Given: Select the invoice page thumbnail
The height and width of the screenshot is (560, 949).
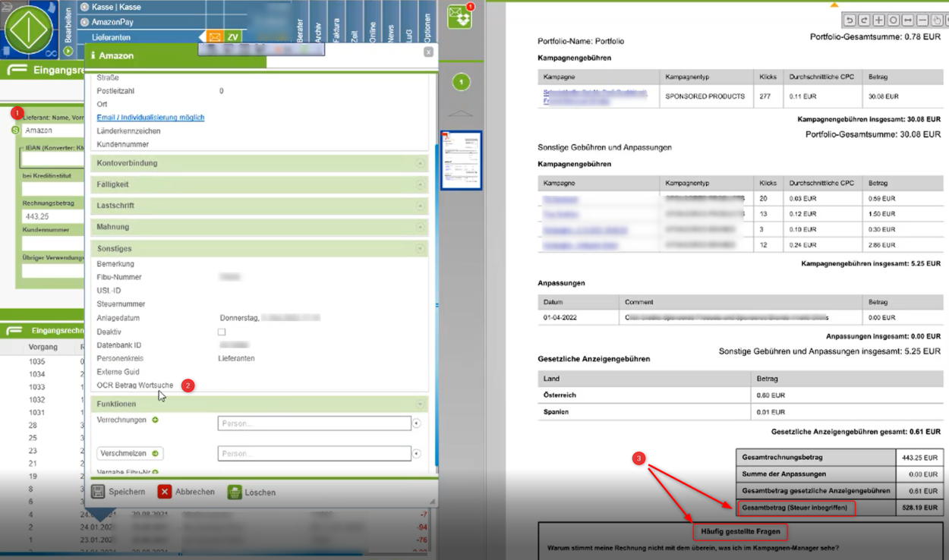Looking at the screenshot, I should click(462, 160).
